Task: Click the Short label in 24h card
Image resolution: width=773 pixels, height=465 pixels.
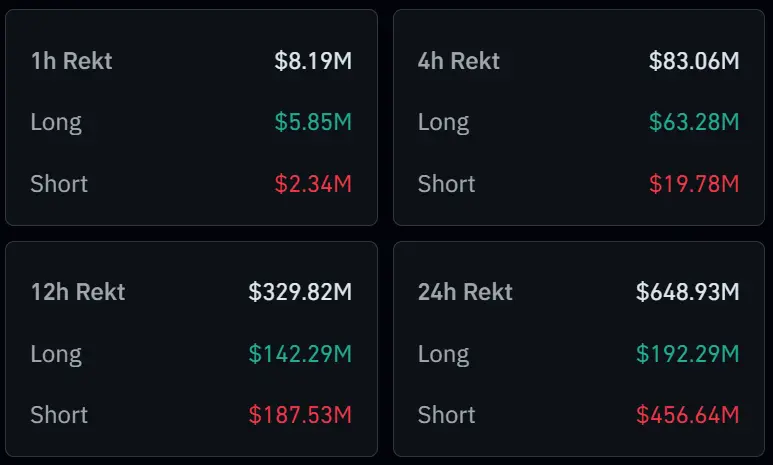Action: (447, 415)
